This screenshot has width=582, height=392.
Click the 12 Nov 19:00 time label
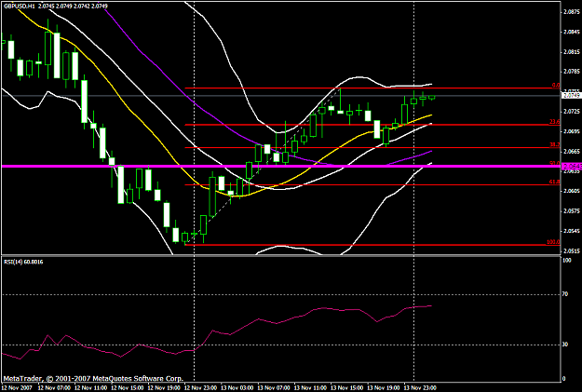point(164,388)
